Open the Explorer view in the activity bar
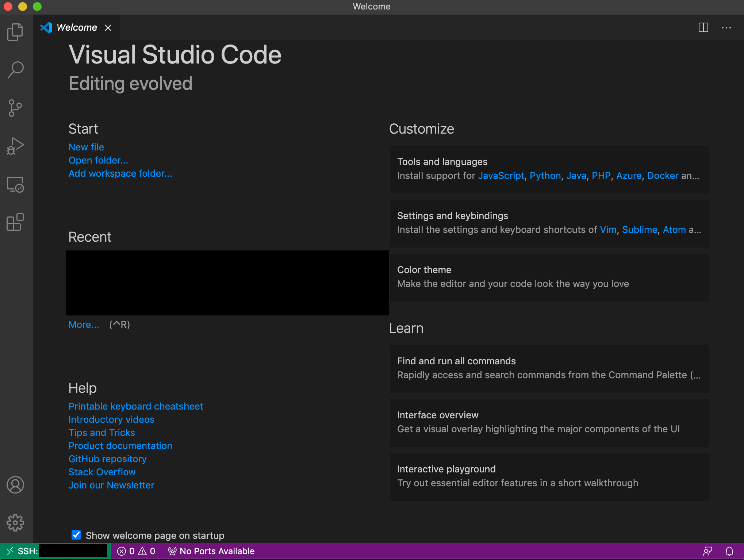Image resolution: width=744 pixels, height=560 pixels. tap(15, 32)
